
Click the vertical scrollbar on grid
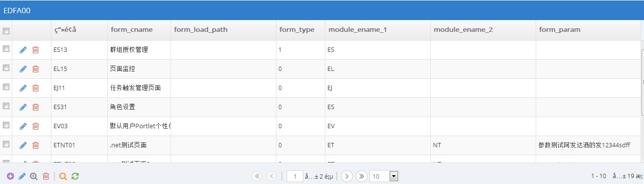pyautogui.click(x=643, y=82)
